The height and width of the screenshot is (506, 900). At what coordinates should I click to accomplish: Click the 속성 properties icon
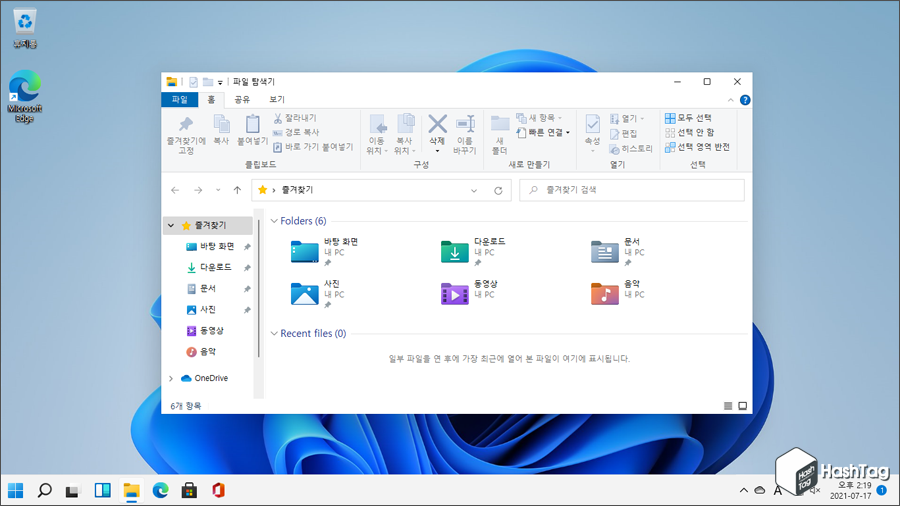(x=592, y=124)
